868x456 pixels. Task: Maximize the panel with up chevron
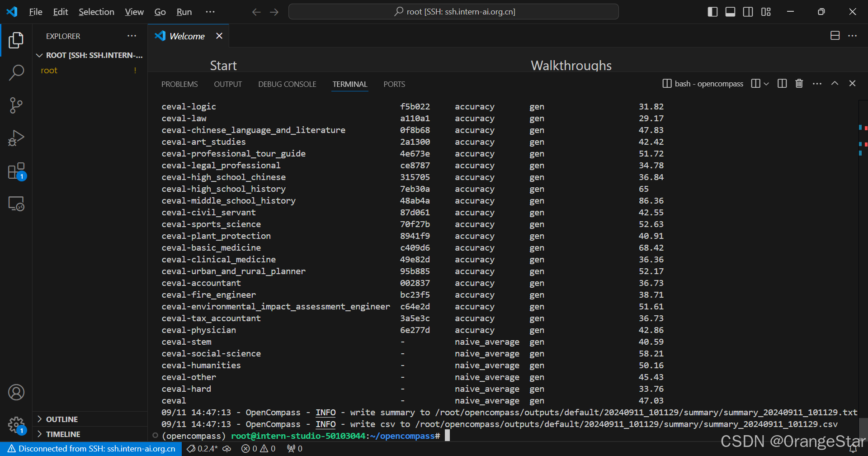click(835, 83)
